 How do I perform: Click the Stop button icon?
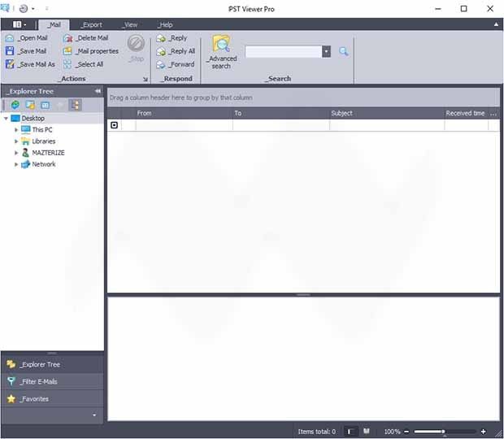136,43
